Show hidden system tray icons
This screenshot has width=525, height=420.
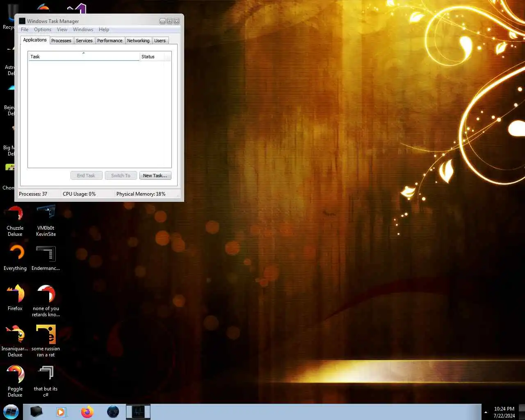tap(486, 412)
